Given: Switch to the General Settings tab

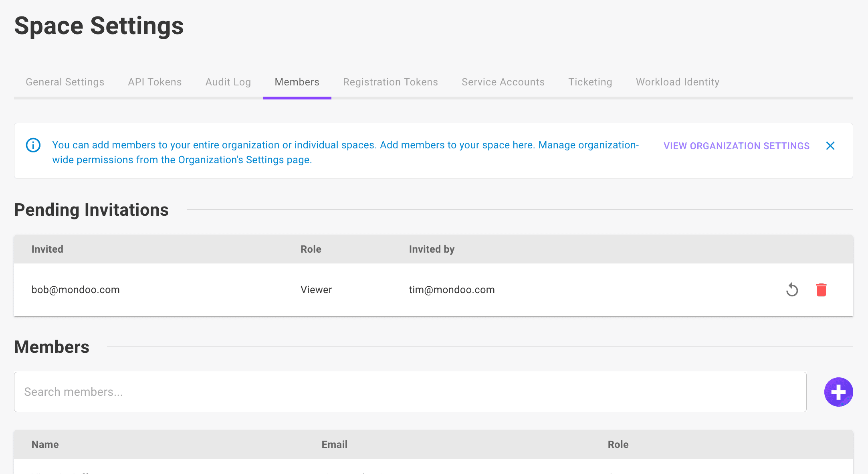Looking at the screenshot, I should point(65,82).
